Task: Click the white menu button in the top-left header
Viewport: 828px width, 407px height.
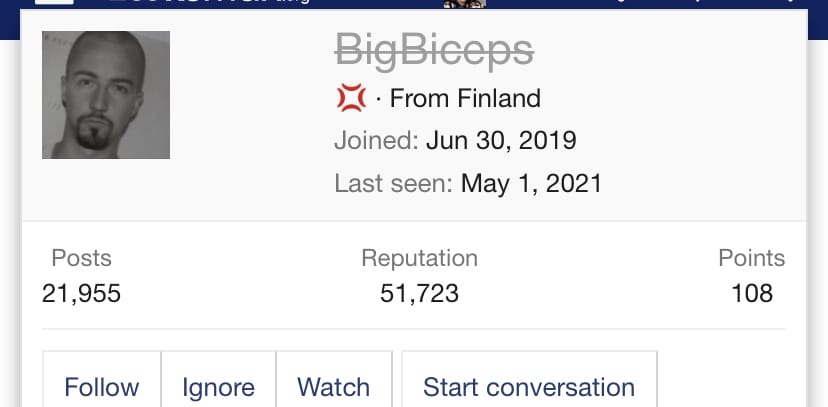Action: [54, 2]
